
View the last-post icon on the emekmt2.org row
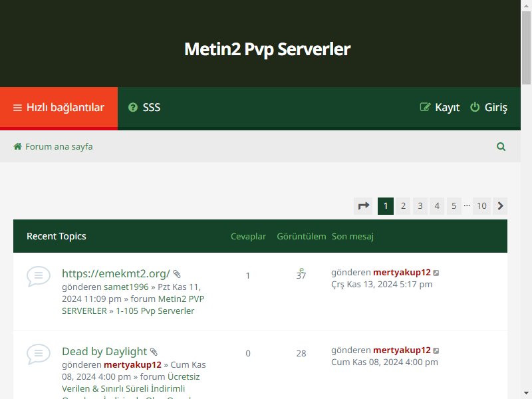pos(436,273)
